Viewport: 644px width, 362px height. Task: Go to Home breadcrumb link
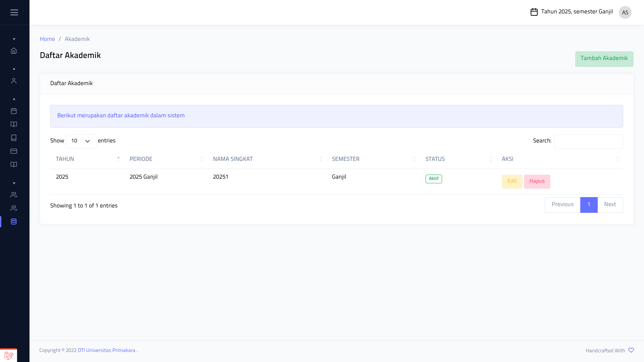(x=47, y=39)
